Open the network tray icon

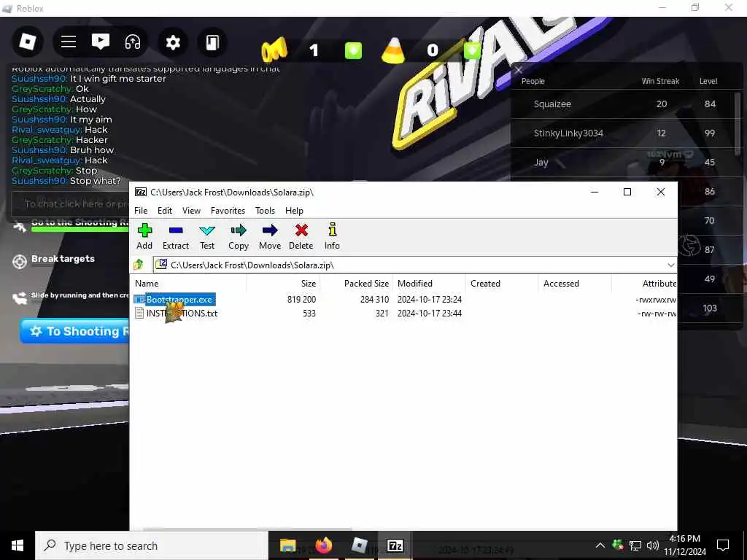tap(635, 545)
